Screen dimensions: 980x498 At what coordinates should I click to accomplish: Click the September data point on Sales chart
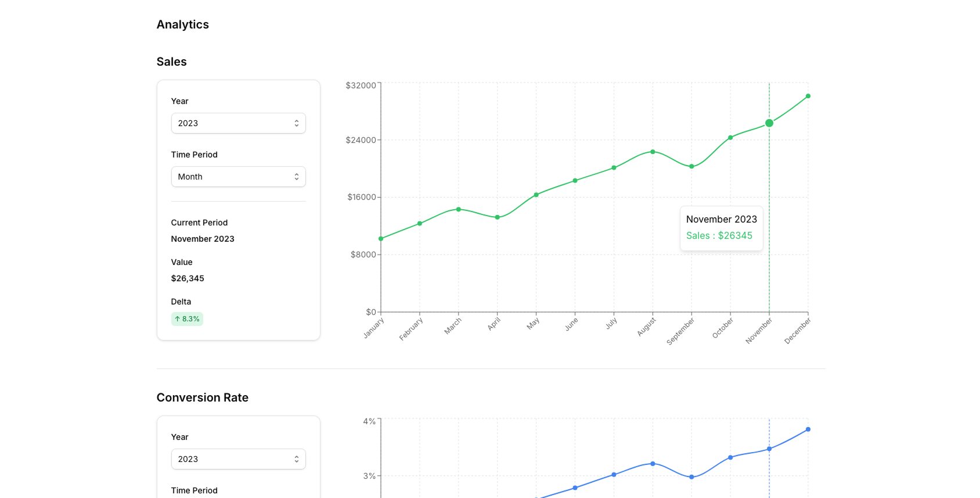(x=691, y=167)
